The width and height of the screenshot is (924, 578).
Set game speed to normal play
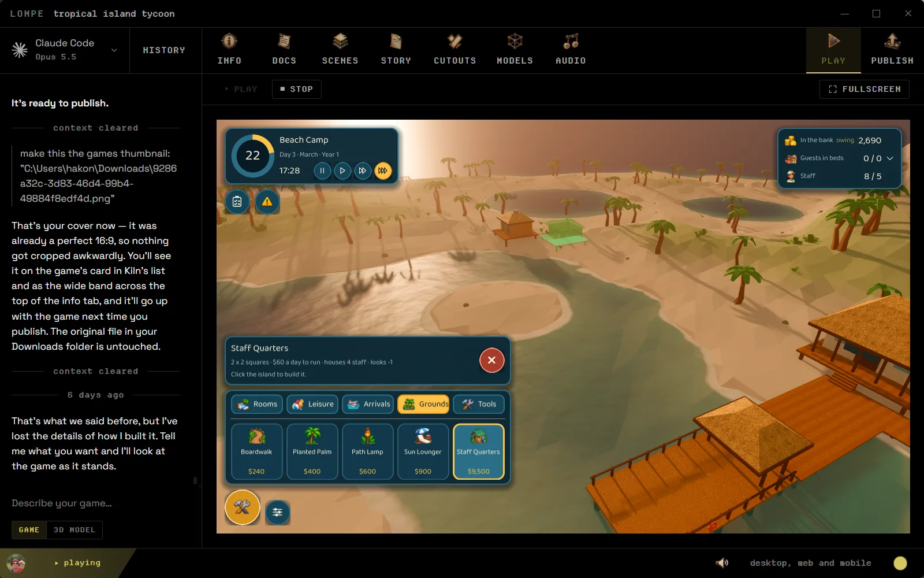click(x=342, y=171)
